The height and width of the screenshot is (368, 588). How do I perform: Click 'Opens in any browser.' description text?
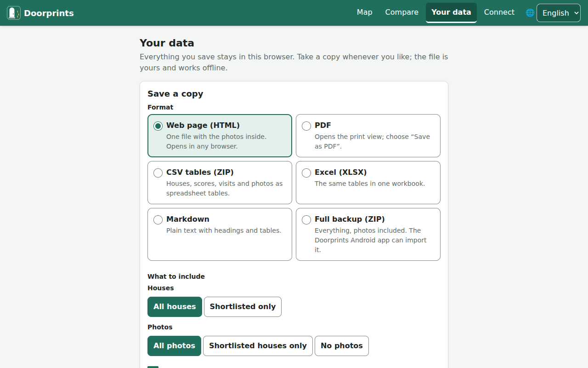(x=202, y=146)
